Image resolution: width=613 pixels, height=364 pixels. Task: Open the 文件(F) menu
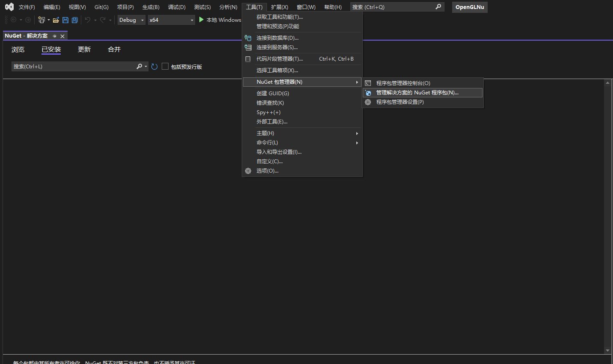pos(27,7)
